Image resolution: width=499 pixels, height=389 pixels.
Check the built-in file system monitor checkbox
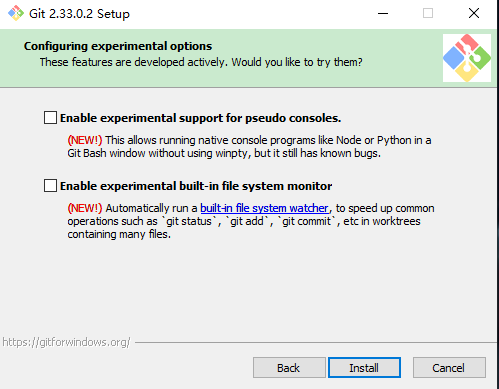tap(50, 185)
